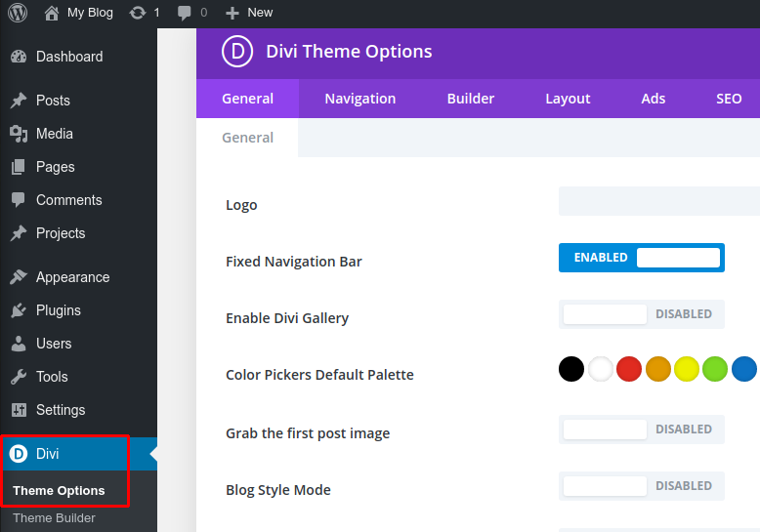
Task: Click the Divi circle logo in header
Action: click(x=237, y=52)
